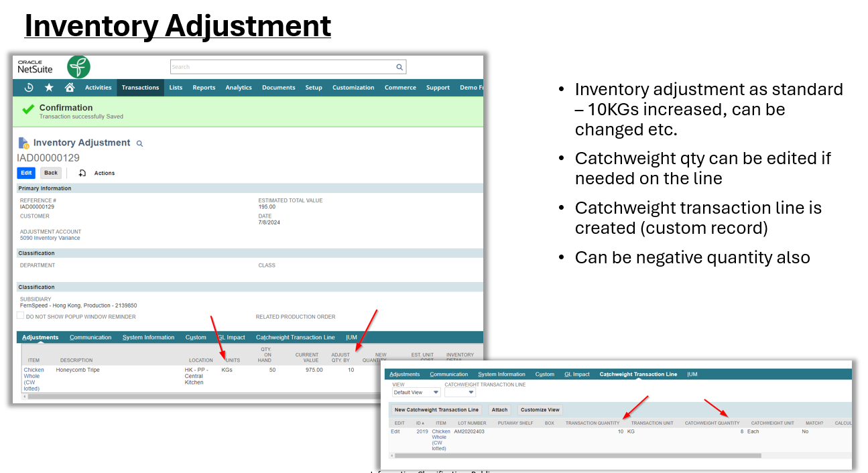Select Adjustments tab on Inventory Adjustment page
This screenshot has height=473, width=868.
click(x=40, y=337)
